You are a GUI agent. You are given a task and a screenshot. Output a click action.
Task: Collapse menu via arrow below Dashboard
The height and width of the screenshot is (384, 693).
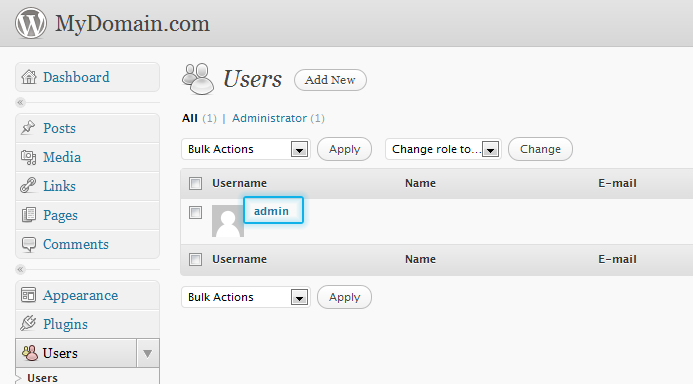20,103
